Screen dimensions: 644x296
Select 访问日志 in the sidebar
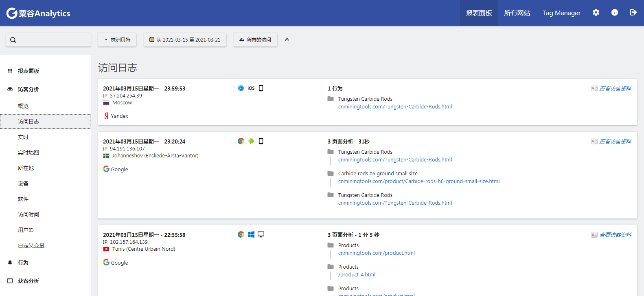[x=45, y=121]
